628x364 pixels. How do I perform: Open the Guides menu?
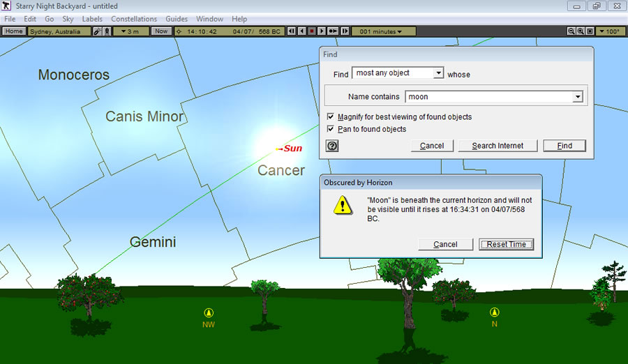[x=177, y=19]
